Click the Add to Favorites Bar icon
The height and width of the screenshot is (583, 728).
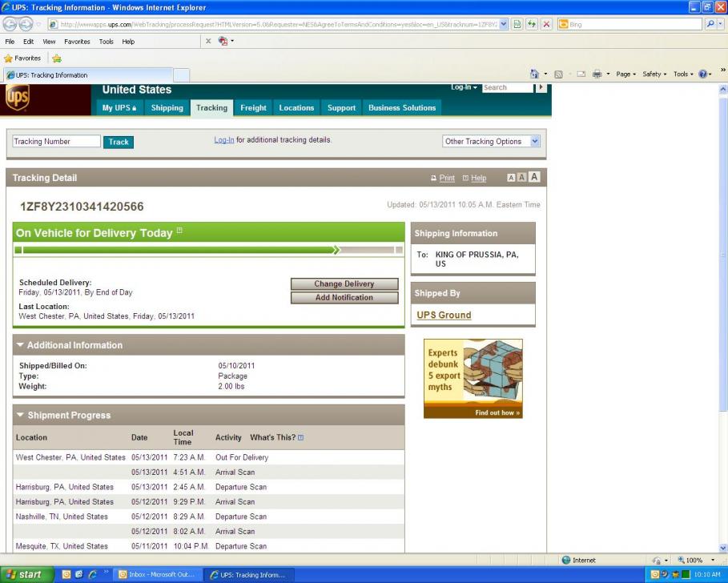click(57, 58)
